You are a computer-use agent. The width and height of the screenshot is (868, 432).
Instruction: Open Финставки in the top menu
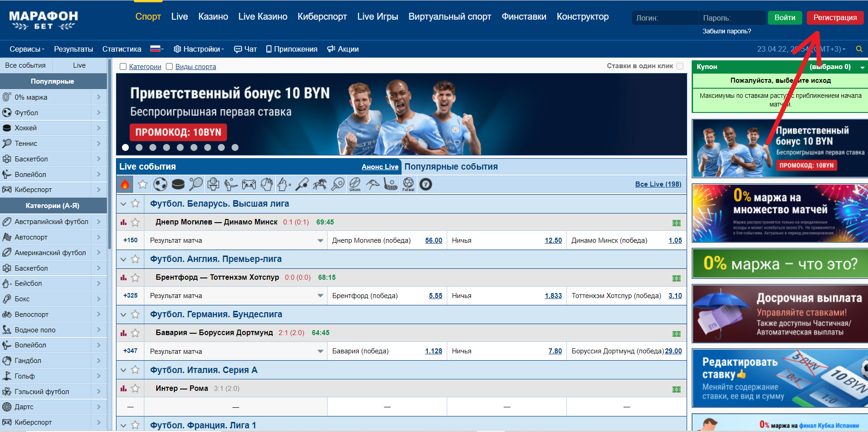(524, 16)
